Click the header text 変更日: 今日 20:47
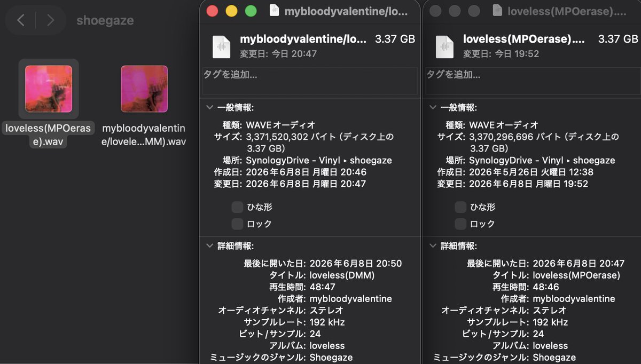This screenshot has height=364, width=641. coord(278,54)
